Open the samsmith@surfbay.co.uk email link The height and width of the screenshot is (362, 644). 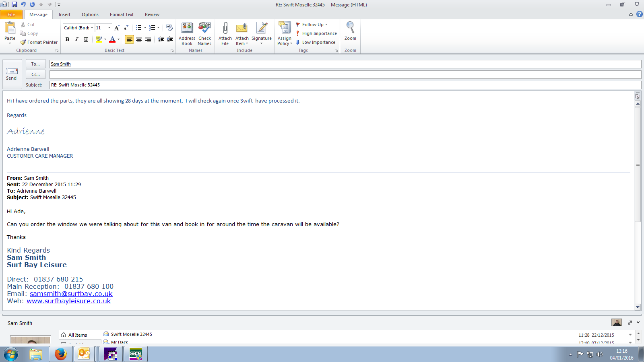click(71, 294)
